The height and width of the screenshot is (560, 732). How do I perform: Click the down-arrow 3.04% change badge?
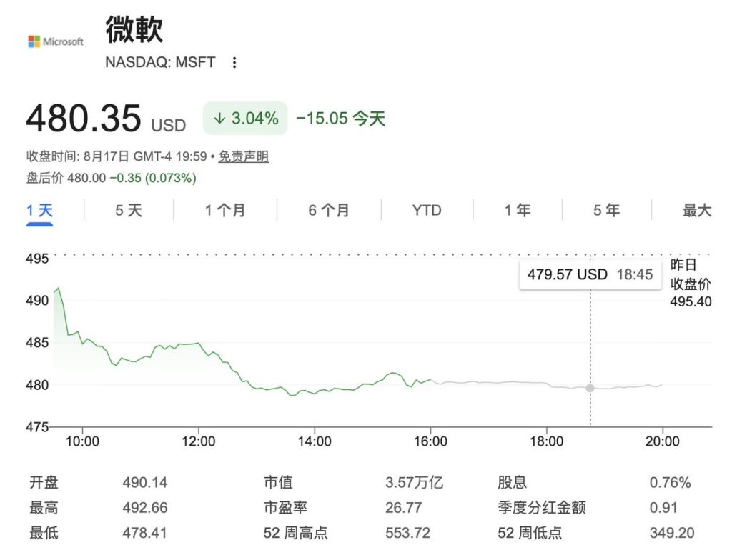click(245, 118)
